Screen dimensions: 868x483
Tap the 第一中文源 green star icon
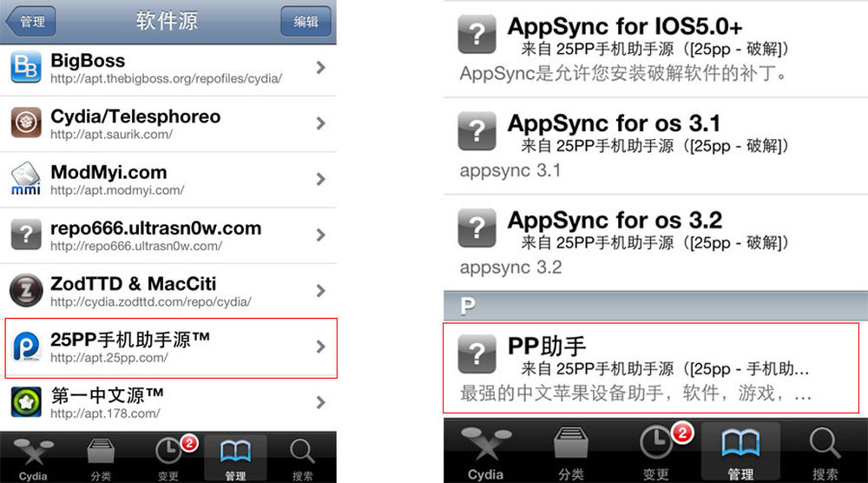click(x=25, y=401)
